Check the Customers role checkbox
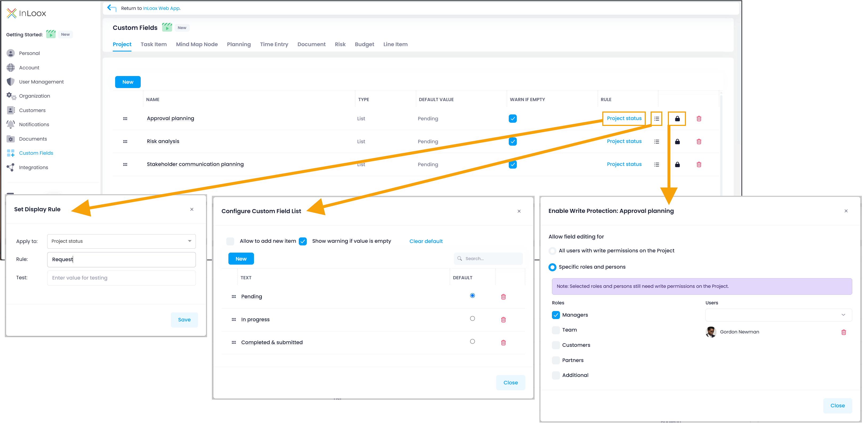 pos(556,345)
